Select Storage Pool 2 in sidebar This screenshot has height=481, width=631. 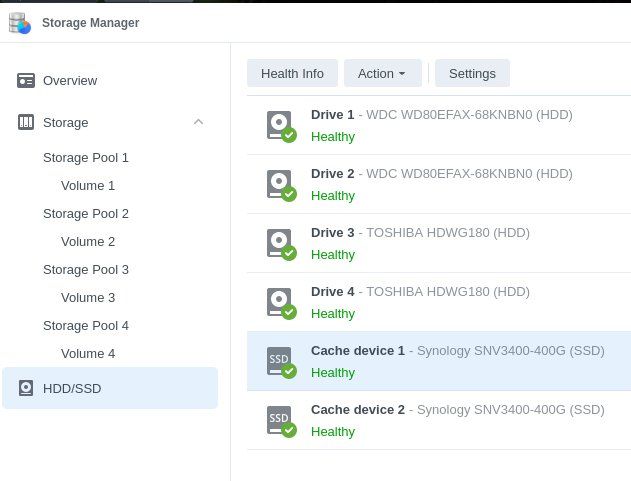(86, 213)
